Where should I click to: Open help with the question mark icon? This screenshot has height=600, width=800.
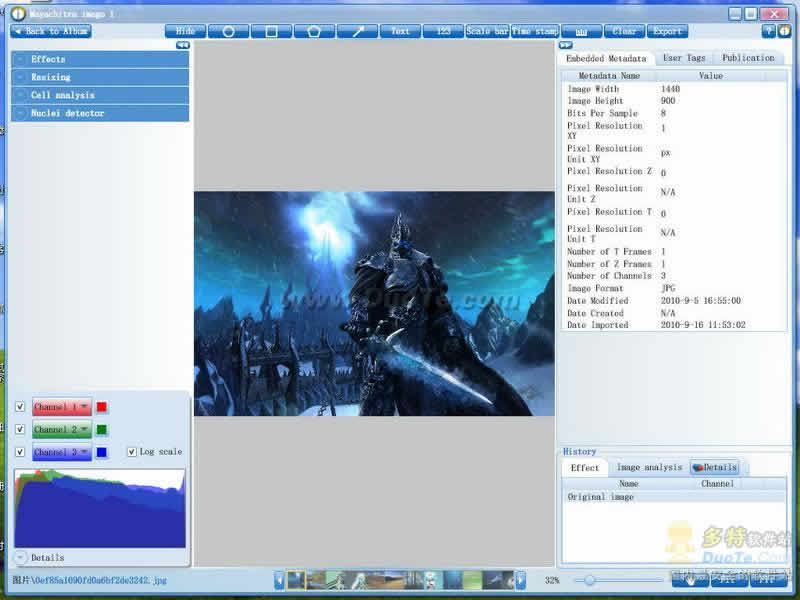[768, 31]
